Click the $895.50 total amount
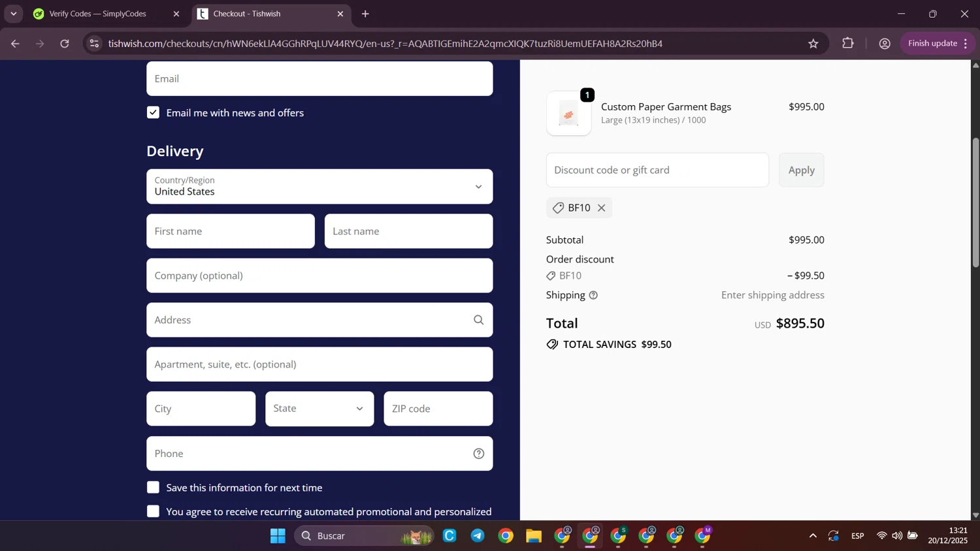The width and height of the screenshot is (980, 551). point(800,323)
